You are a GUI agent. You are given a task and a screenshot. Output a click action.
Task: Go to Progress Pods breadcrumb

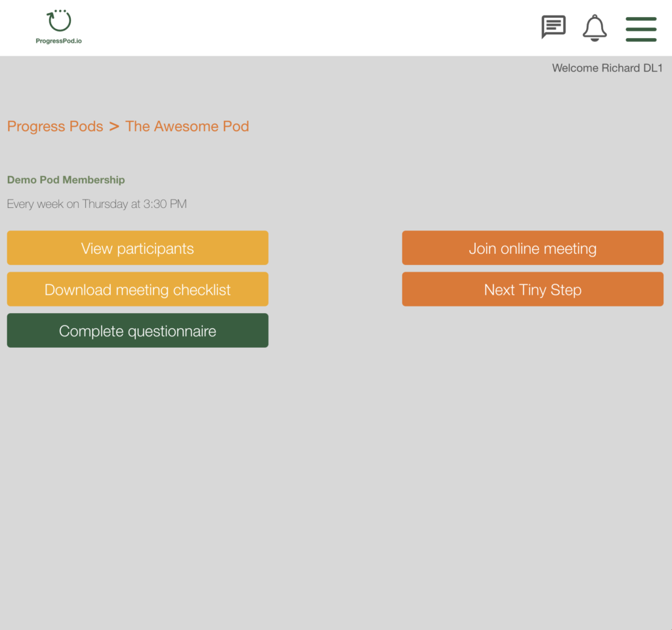click(x=55, y=127)
